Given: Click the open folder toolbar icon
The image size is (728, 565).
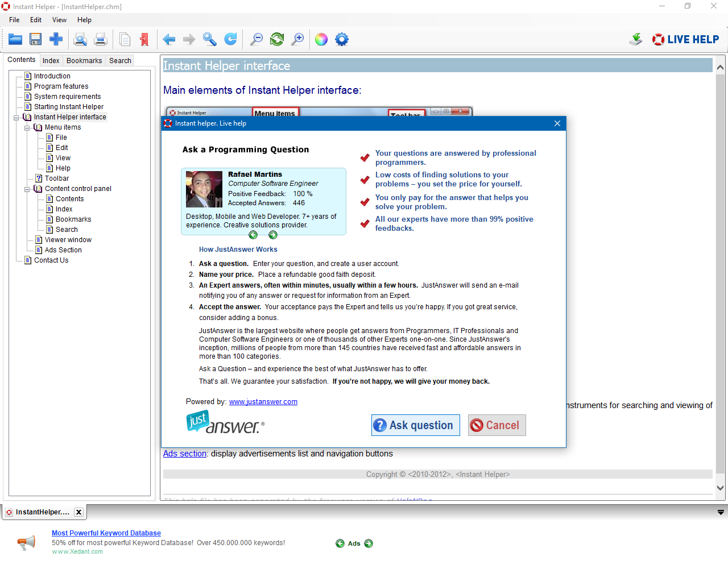Looking at the screenshot, I should pyautogui.click(x=15, y=39).
